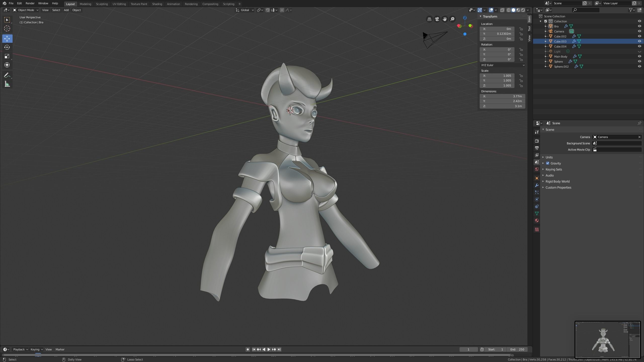644x362 pixels.
Task: Click the Location Y value field
Action: coord(497,34)
